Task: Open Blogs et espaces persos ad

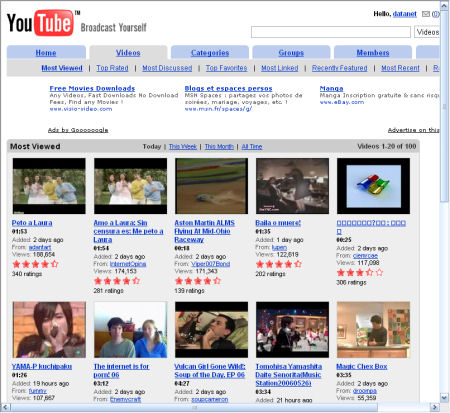Action: pyautogui.click(x=228, y=88)
